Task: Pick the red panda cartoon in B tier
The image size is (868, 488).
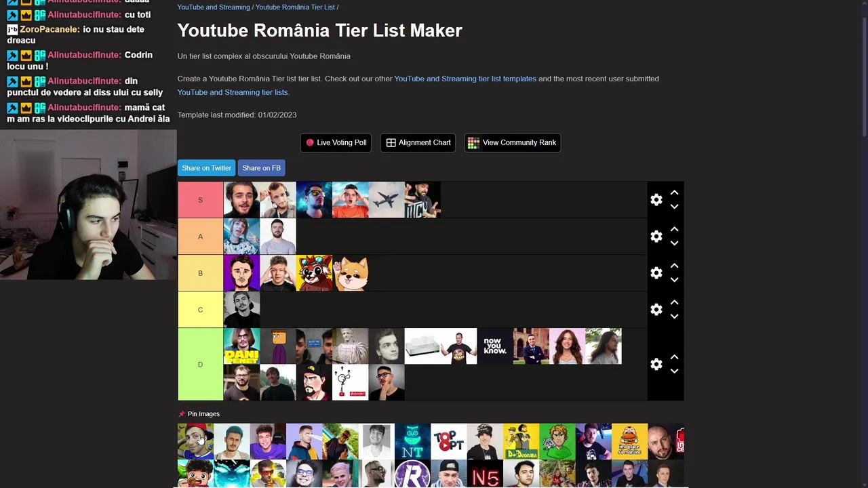Action: 315,273
